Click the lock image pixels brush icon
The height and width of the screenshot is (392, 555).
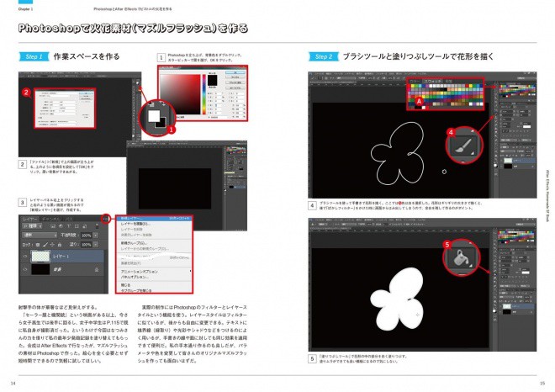pos(45,244)
